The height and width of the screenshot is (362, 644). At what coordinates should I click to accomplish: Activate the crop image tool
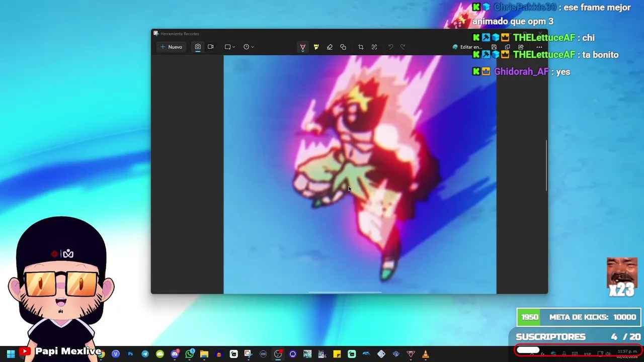coord(361,47)
